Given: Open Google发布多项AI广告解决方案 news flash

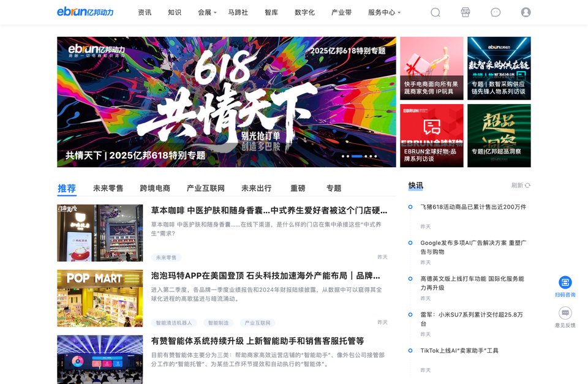Looking at the screenshot, I should click(x=473, y=247).
